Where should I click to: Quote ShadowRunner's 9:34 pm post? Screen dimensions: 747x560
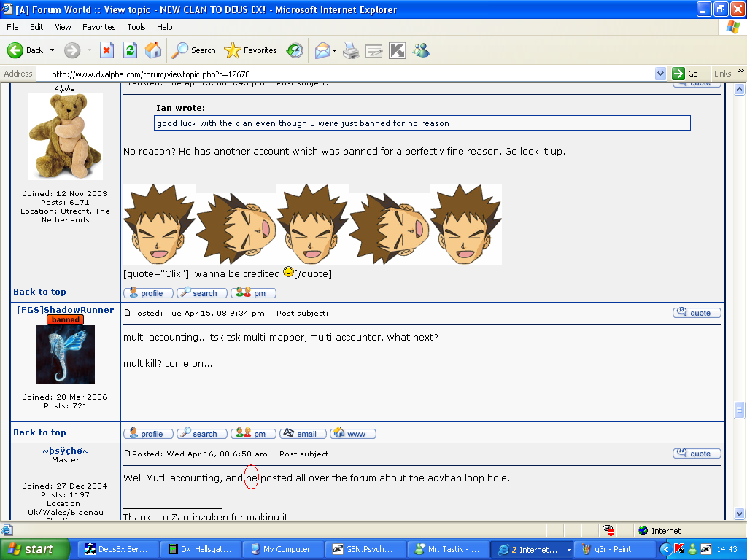coord(697,313)
